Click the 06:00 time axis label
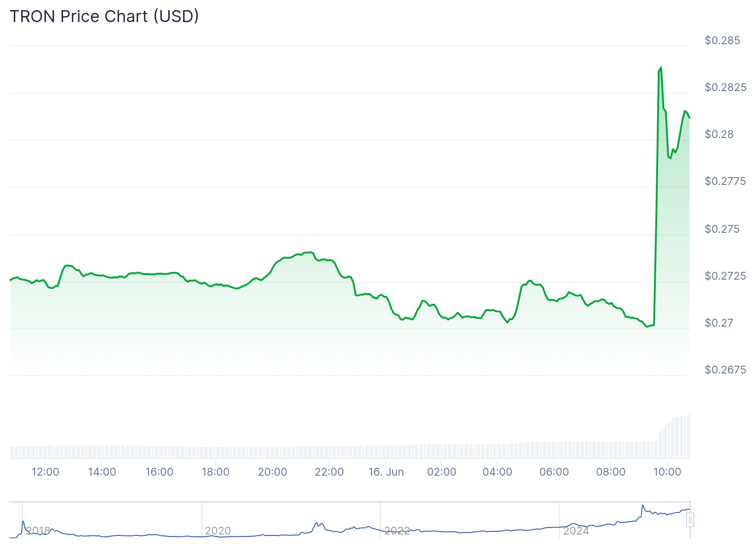 [x=554, y=472]
